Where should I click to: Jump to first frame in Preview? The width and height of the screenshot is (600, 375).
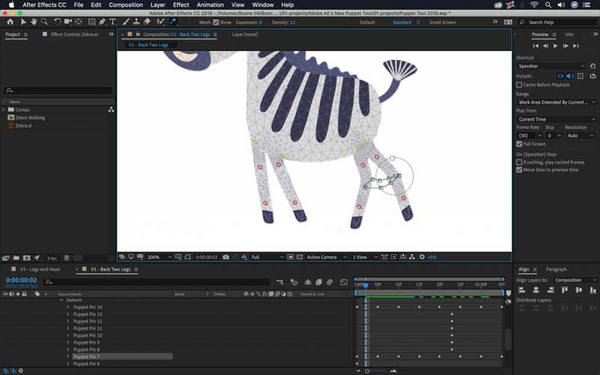[x=536, y=46]
